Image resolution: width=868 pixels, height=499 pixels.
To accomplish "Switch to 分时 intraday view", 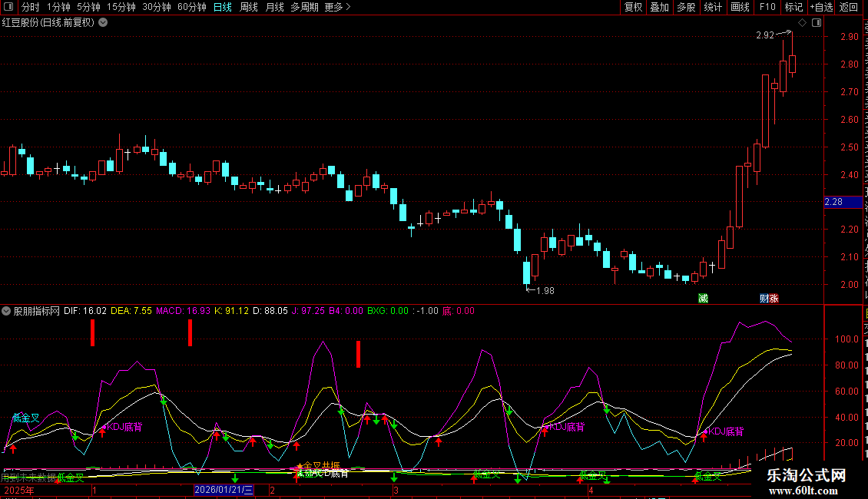I will coord(31,7).
